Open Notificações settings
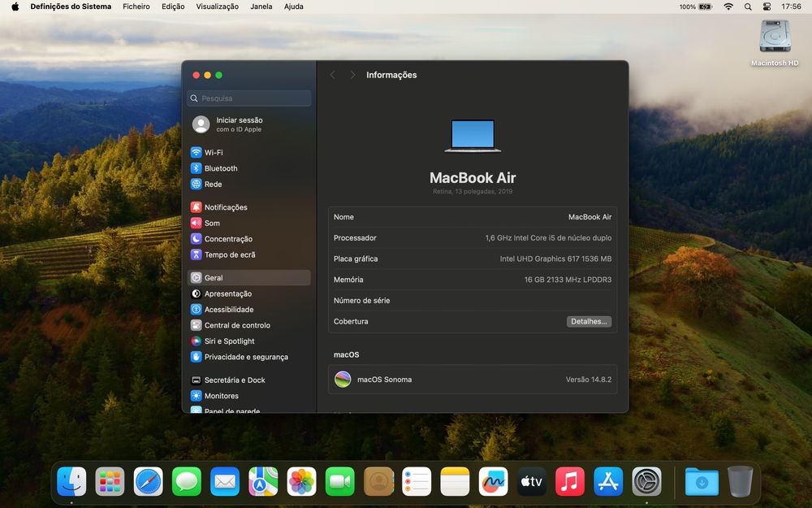The height and width of the screenshot is (508, 812). pyautogui.click(x=249, y=207)
